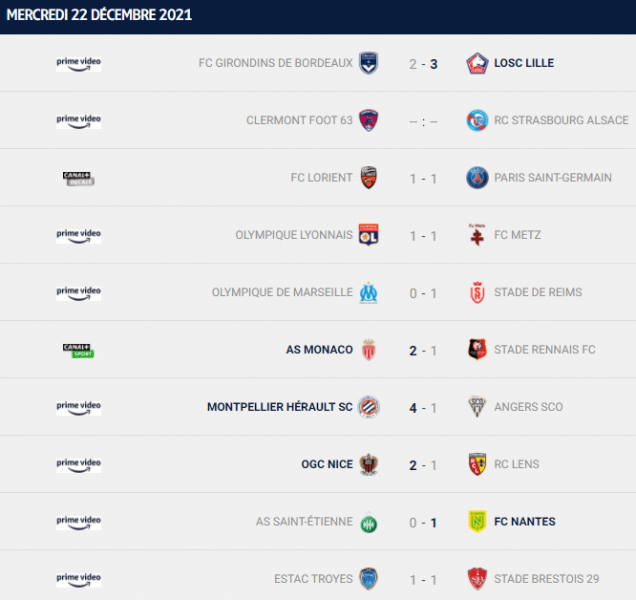636x600 pixels.
Task: Open Prime Video logo for Bordeaux match
Action: point(79,64)
